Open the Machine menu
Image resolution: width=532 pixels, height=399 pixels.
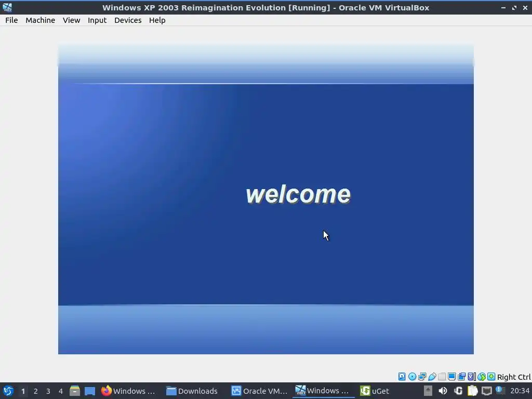(x=40, y=20)
